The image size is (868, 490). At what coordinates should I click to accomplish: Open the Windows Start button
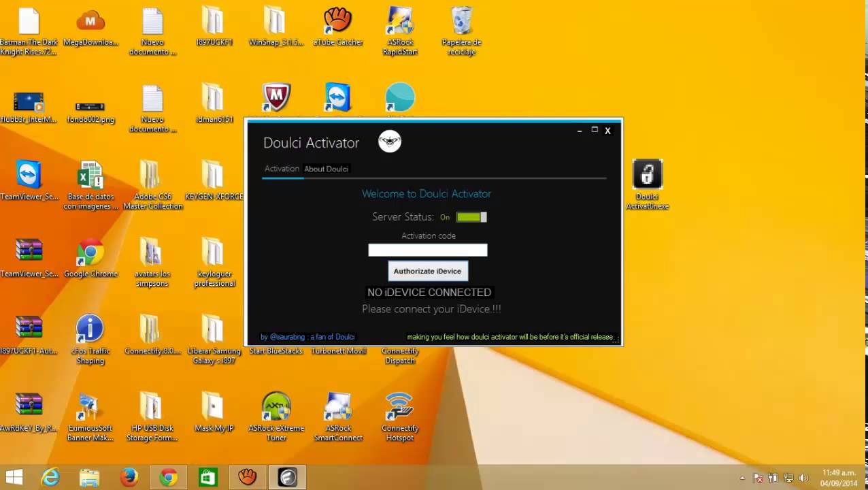[14, 478]
